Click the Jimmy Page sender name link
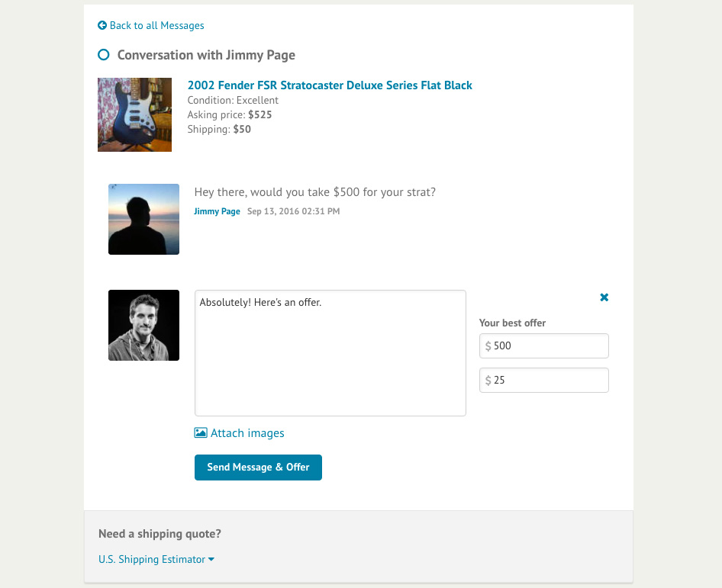722x588 pixels. click(x=217, y=211)
